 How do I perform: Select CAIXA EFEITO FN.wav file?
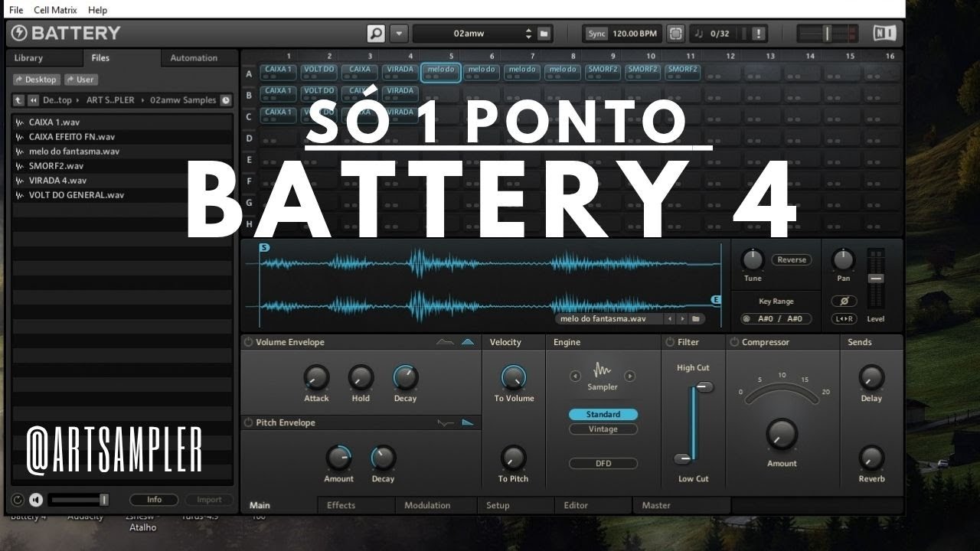pyautogui.click(x=122, y=136)
